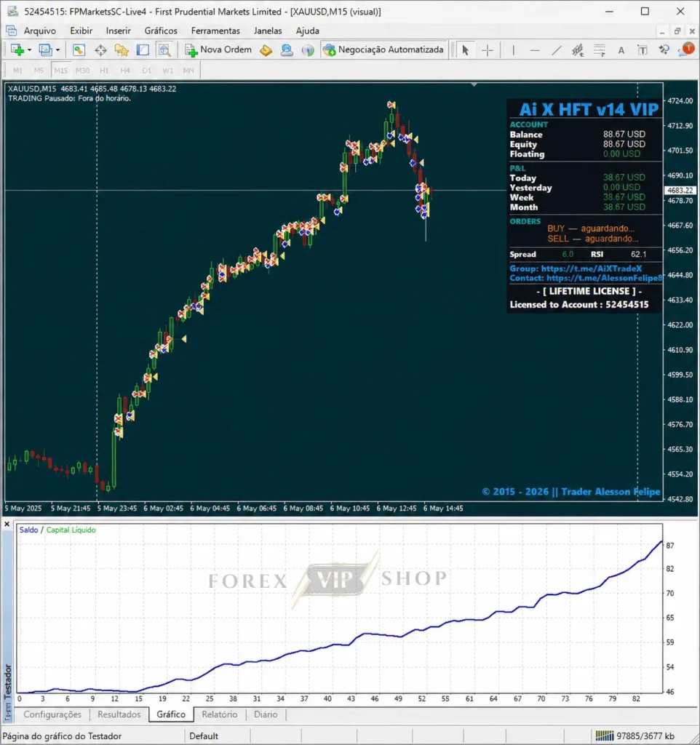Select the Fibonacci retracement tool
Viewport: 700px width, 745px height.
[600, 50]
